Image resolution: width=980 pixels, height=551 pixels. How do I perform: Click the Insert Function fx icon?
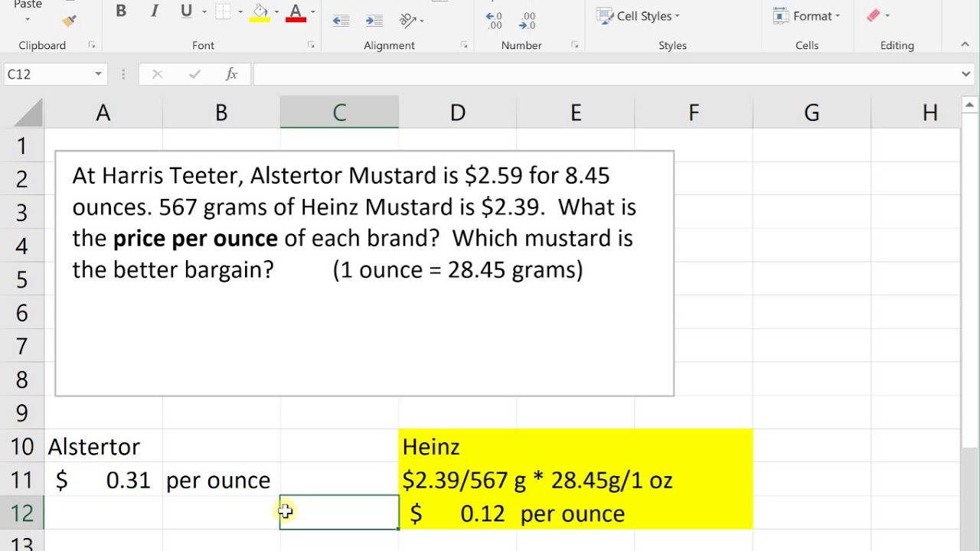[x=231, y=74]
